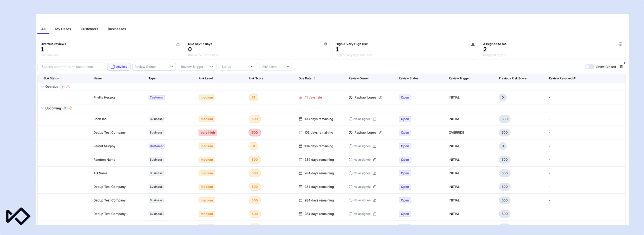Collapse the Upcoming group chevron
Image resolution: width=644 pixels, height=235 pixels.
pyautogui.click(x=42, y=108)
